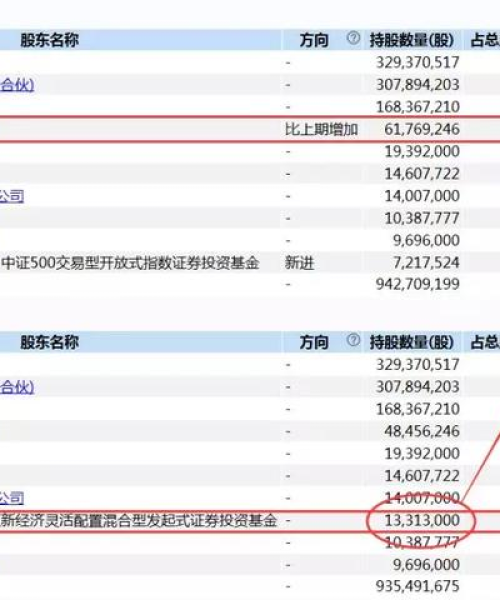
Task: Select the 61,769,246 holding value
Action: point(422,129)
